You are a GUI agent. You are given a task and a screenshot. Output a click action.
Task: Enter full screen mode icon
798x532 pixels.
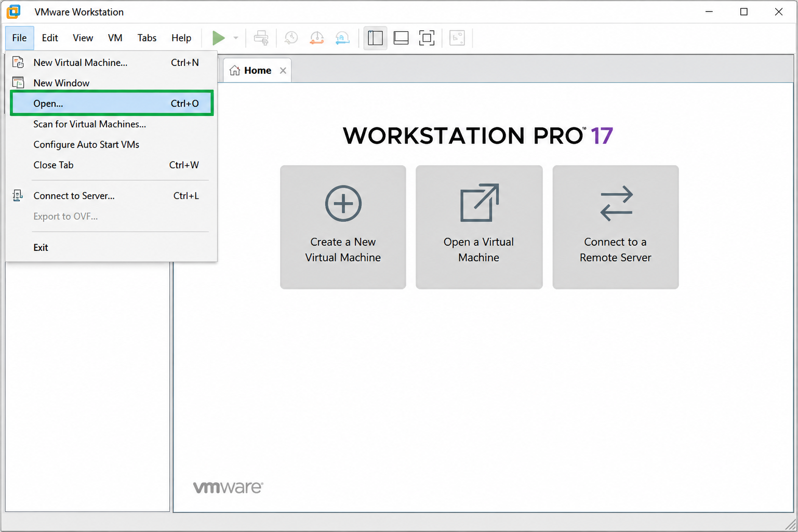click(x=427, y=38)
